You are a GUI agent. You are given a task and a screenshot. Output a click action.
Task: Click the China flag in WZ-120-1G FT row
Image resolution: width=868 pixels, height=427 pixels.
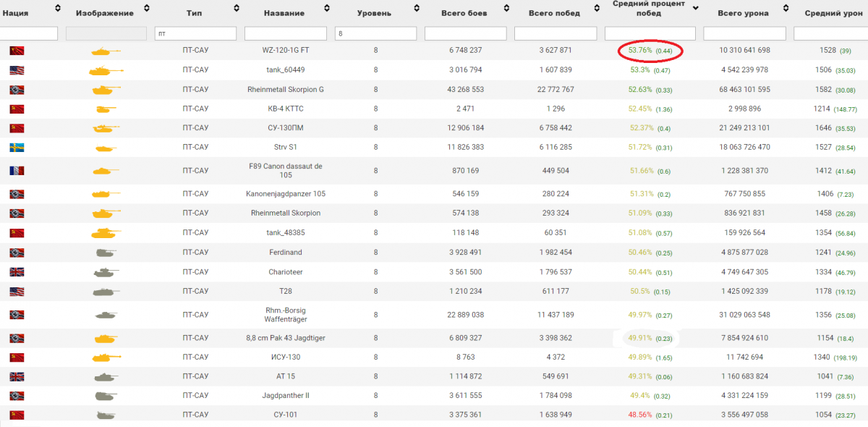[17, 51]
